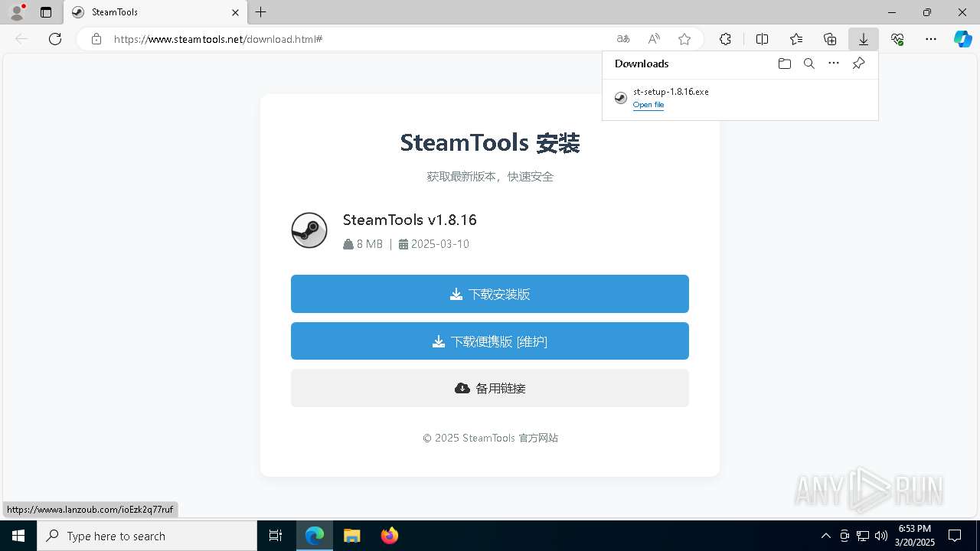The image size is (980, 551).
Task: Open the tab actions menu icon
Action: (x=46, y=12)
